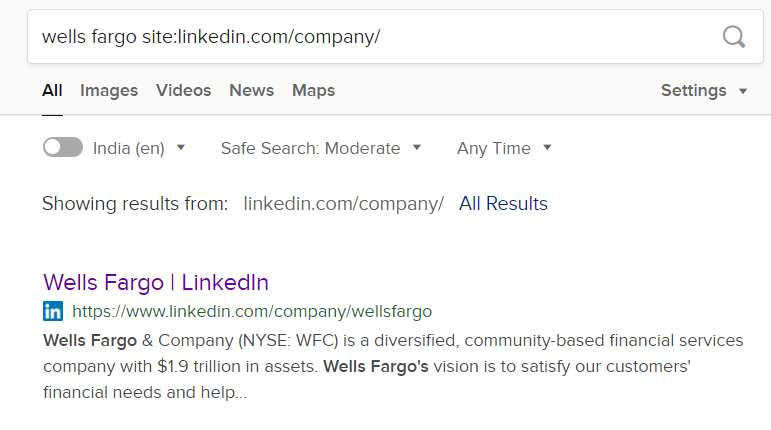Switch to the Images tab
Screen dimensions: 771x430
(x=109, y=90)
